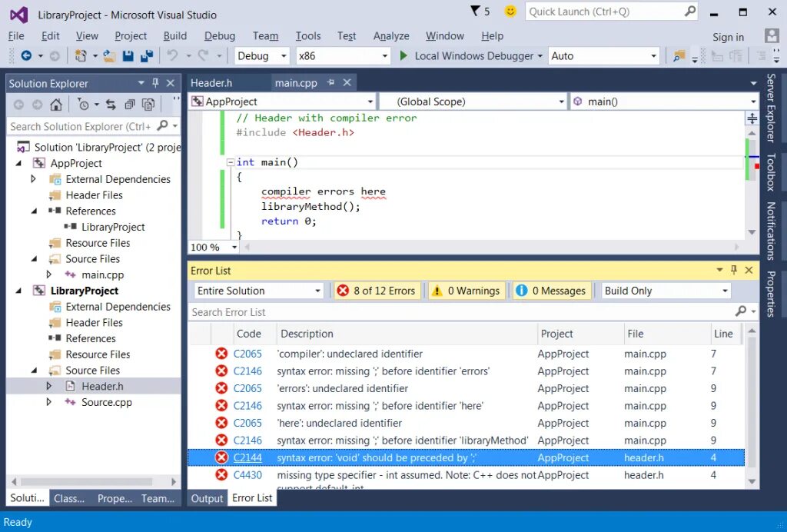Click the Error List vertical scrollbar down arrow
The height and width of the screenshot is (532, 787).
(752, 480)
